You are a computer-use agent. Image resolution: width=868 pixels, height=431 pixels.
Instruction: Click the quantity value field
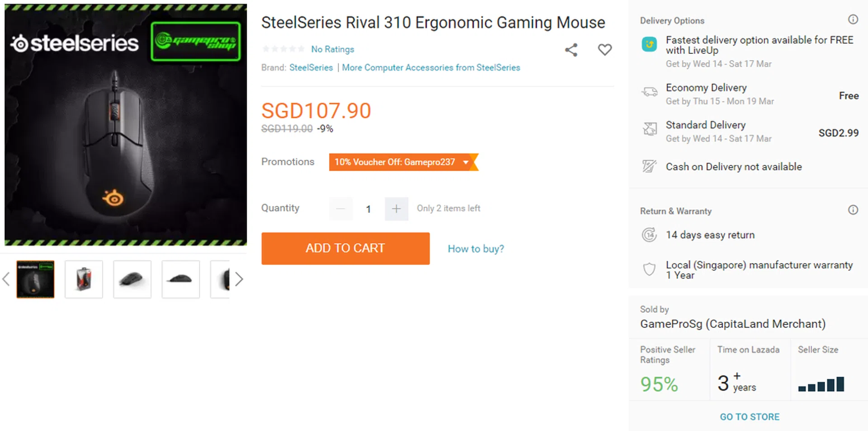pyautogui.click(x=368, y=209)
